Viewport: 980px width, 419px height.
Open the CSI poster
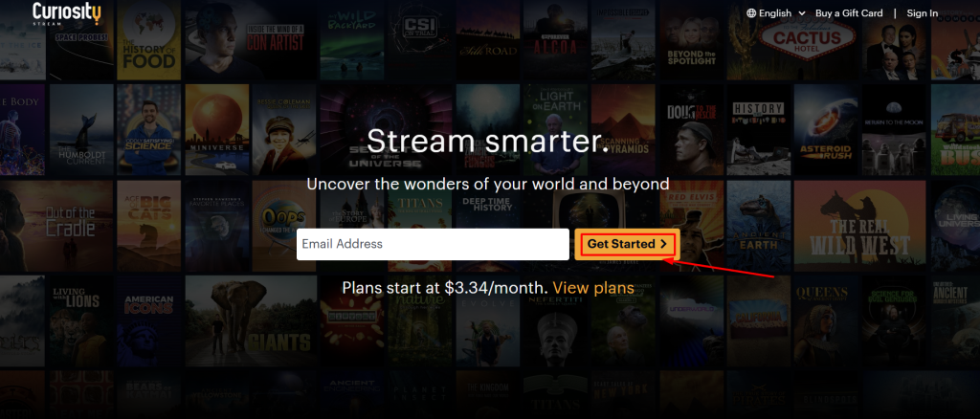tap(420, 40)
